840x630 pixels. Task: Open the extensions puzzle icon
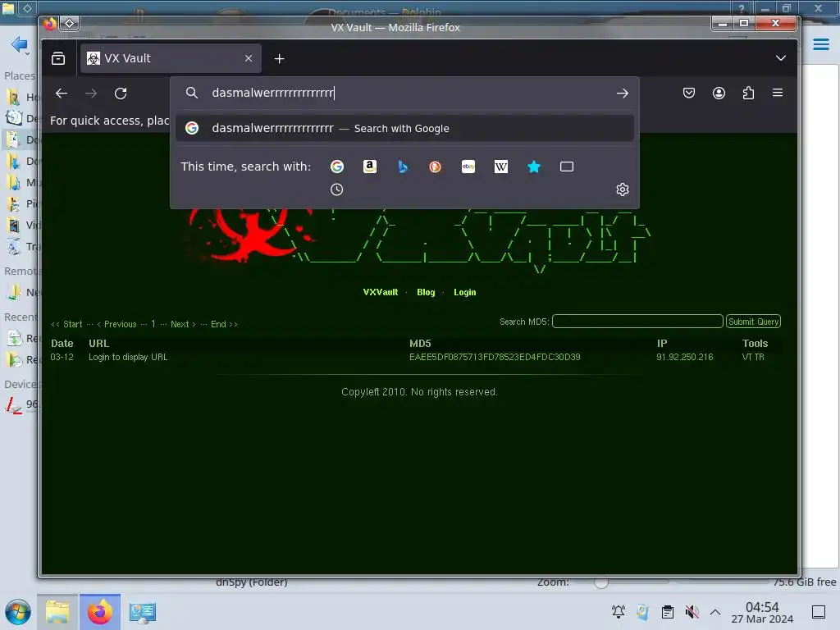click(x=748, y=94)
